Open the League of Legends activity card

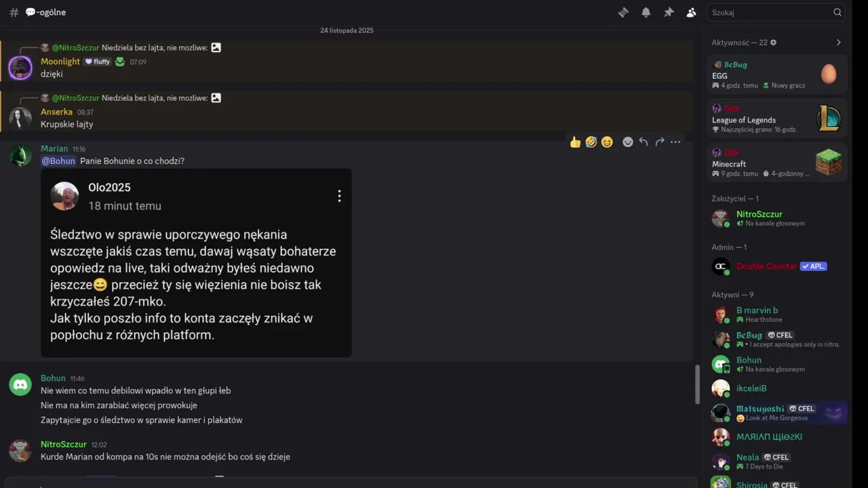point(776,119)
